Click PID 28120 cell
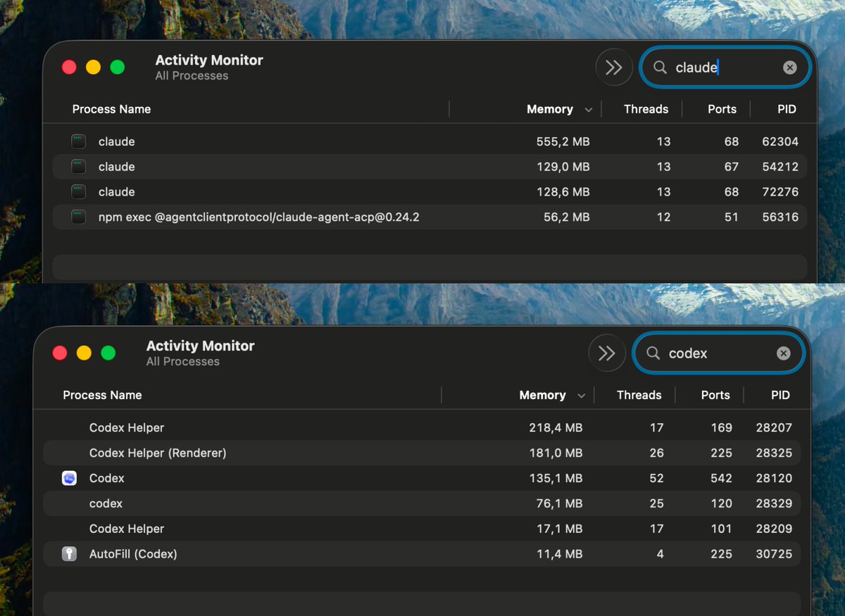This screenshot has height=616, width=845. coord(774,478)
